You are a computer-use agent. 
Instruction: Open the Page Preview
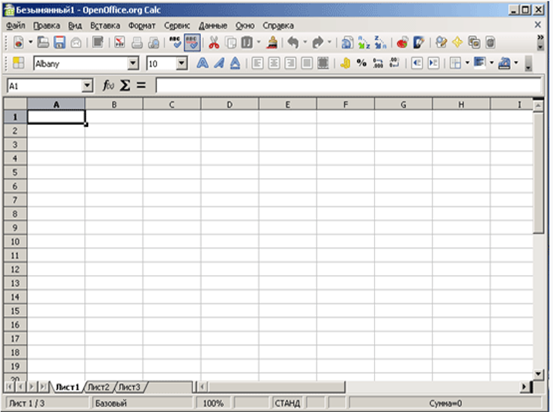(153, 43)
